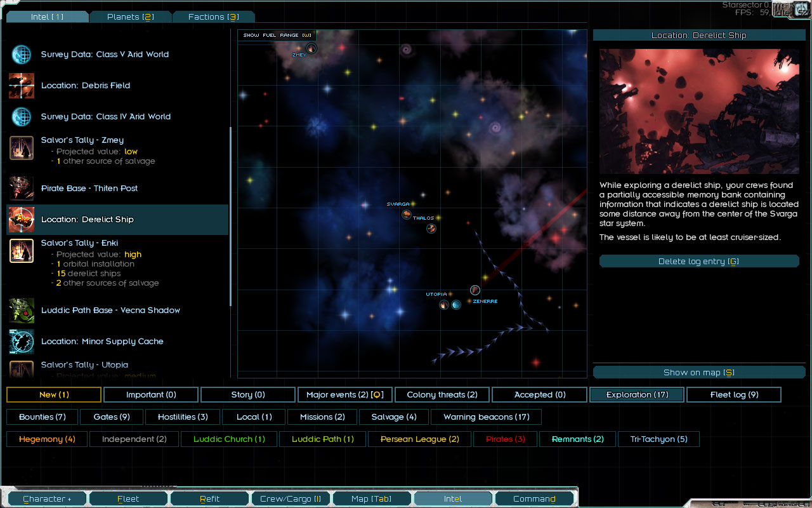
Task: Click the Zmey star system map marker
Action: [x=311, y=48]
